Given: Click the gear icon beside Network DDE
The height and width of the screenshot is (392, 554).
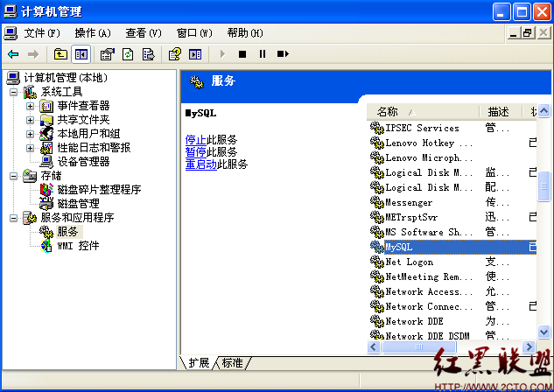Looking at the screenshot, I should tap(376, 321).
